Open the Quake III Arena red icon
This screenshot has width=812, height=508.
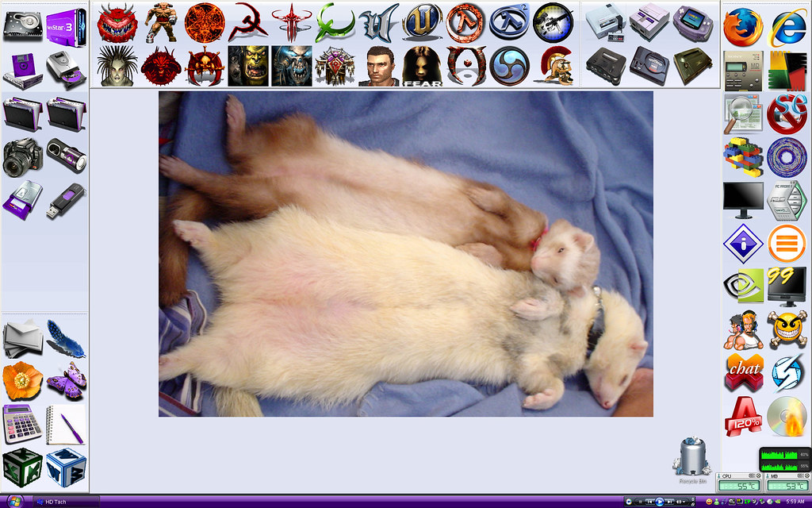tap(292, 22)
